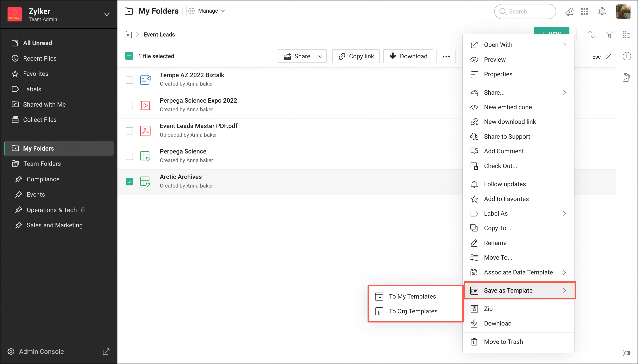Expand the Zylker team switcher chevron
The width and height of the screenshot is (638, 364).
(107, 15)
